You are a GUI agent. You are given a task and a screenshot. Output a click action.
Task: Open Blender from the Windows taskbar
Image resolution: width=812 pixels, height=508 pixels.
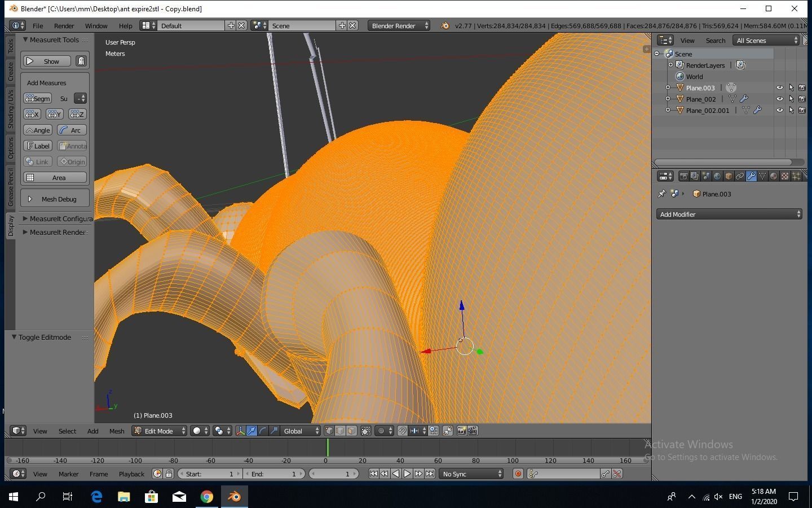point(234,497)
